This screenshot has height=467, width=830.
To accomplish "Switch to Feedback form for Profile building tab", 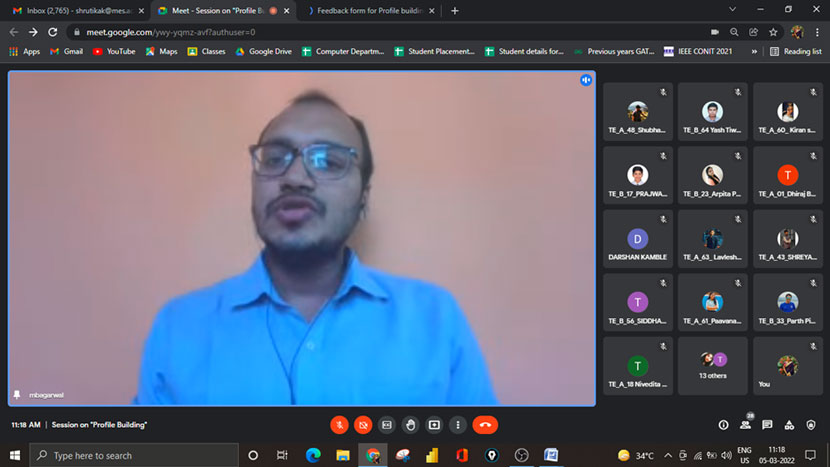I will [x=371, y=11].
